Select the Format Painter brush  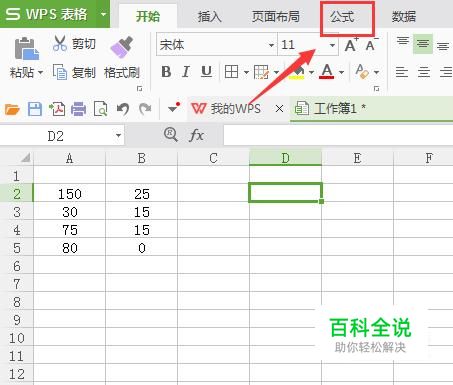pos(122,47)
